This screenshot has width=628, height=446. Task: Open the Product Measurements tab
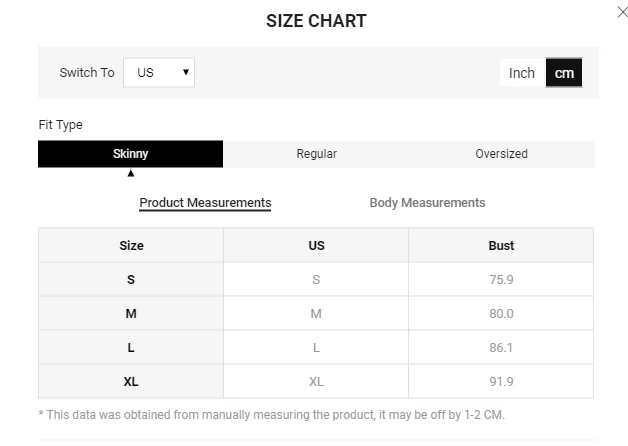point(205,203)
